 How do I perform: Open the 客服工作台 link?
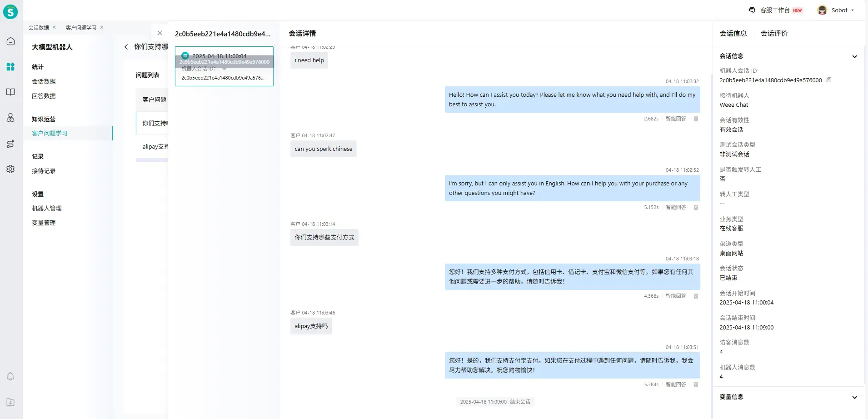click(775, 10)
